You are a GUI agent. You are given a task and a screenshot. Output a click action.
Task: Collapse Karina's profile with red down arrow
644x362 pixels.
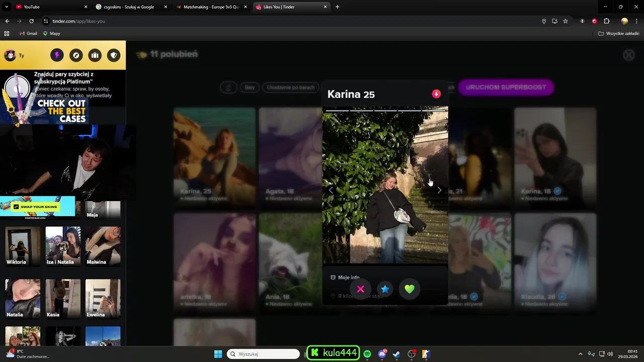pyautogui.click(x=436, y=94)
